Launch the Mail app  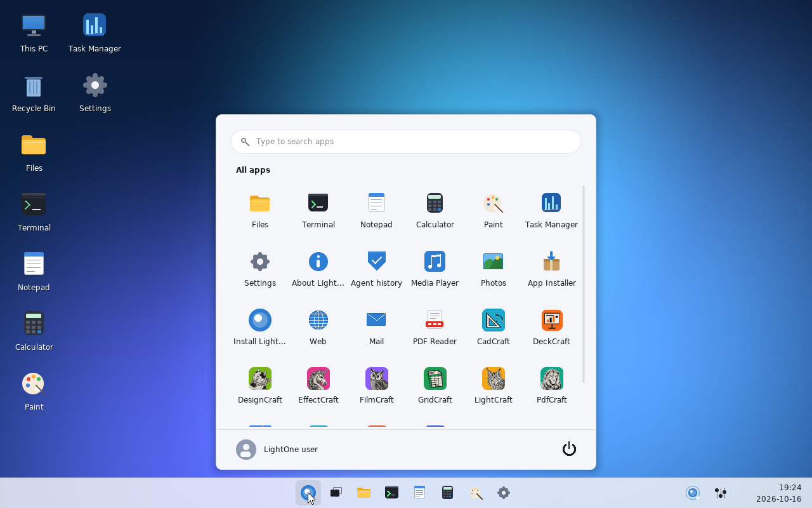pyautogui.click(x=376, y=327)
